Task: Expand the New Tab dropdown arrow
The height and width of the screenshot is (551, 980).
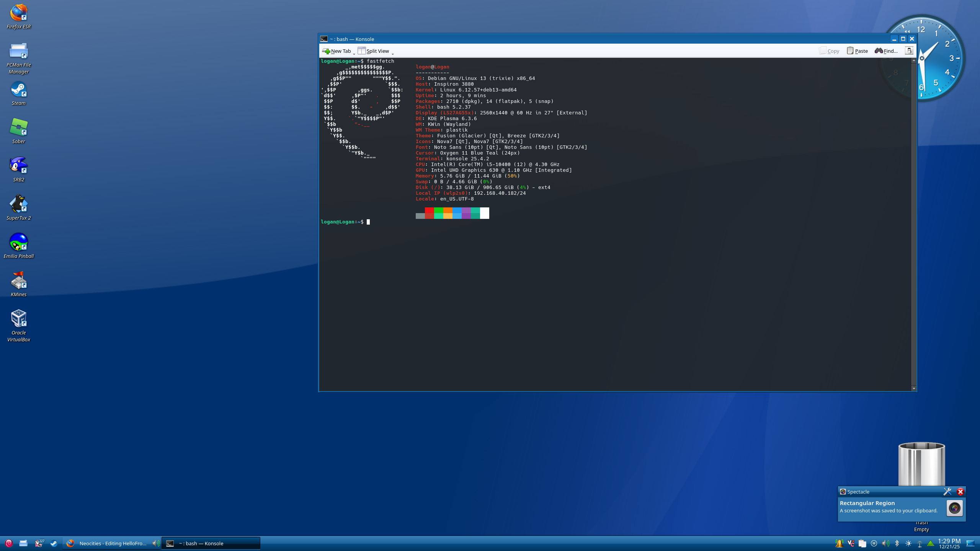Action: coord(354,53)
